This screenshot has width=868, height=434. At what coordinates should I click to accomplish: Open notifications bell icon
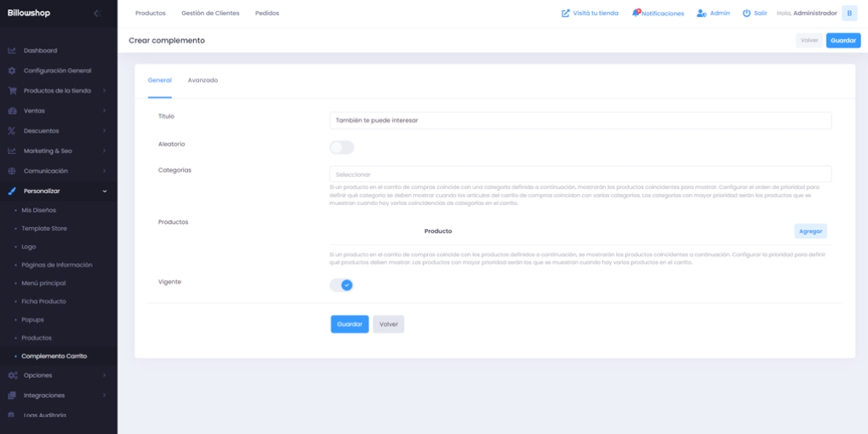pyautogui.click(x=636, y=13)
